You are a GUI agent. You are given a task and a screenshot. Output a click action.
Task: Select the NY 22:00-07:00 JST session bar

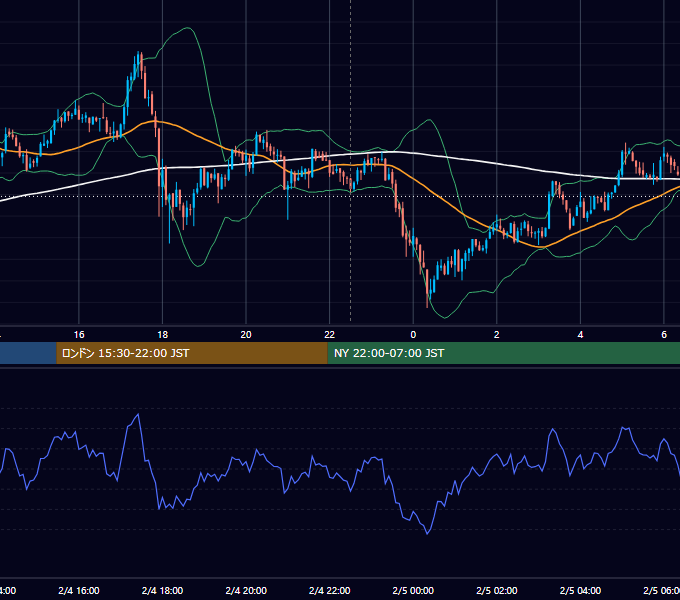point(503,353)
